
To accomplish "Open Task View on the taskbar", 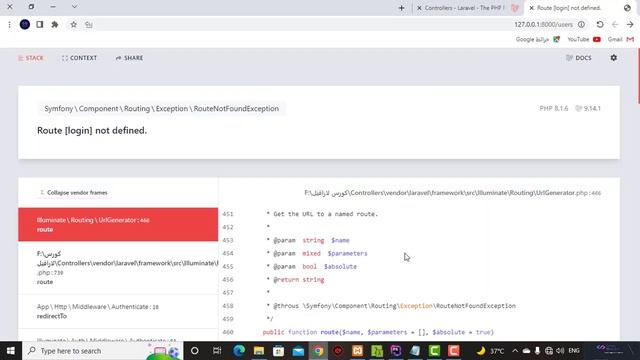I will tap(217, 351).
